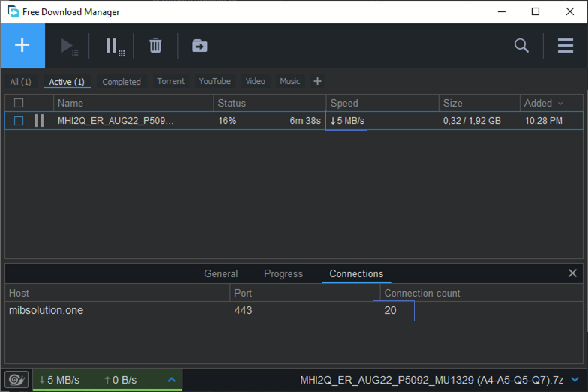
Task: Check the MHI2Q_ER_AUG22 row checkbox
Action: (x=19, y=121)
